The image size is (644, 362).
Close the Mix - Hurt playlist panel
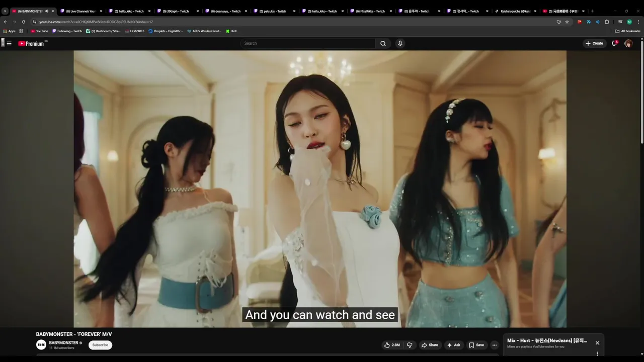pos(597,343)
